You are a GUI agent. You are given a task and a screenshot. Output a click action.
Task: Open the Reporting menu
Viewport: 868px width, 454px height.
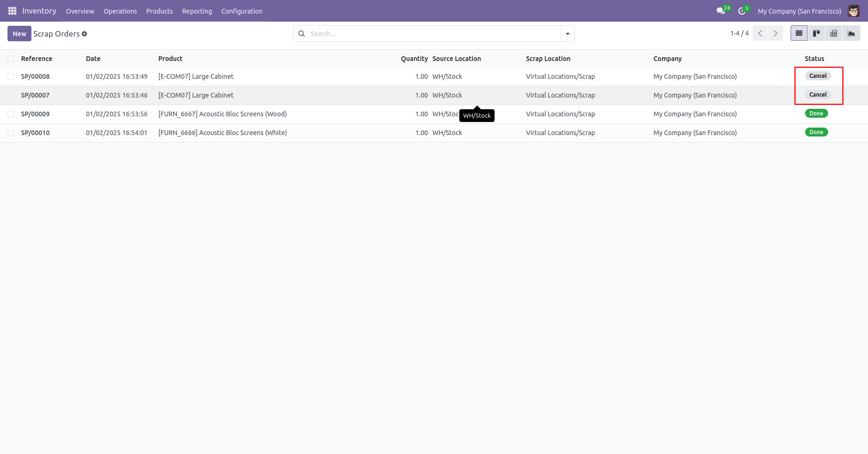pos(197,11)
